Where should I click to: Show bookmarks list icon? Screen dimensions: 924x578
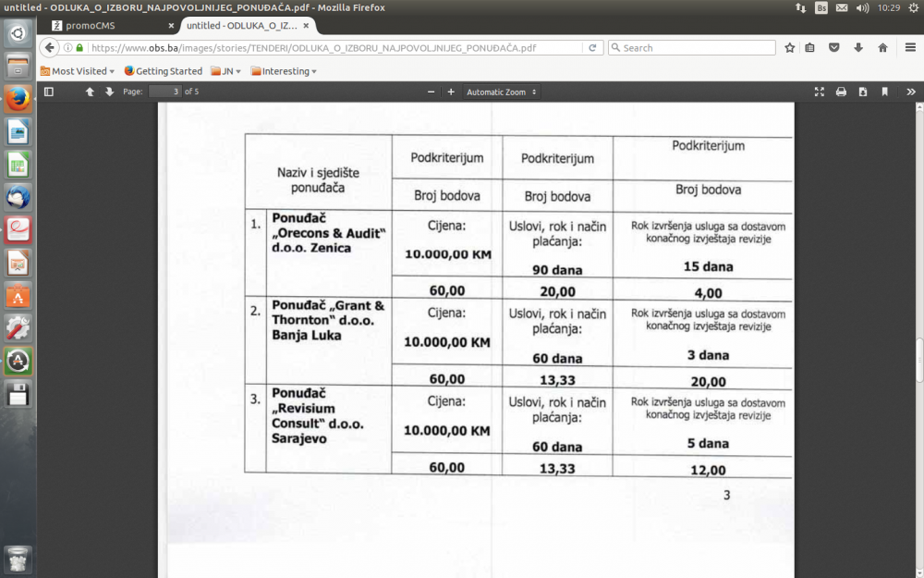click(x=810, y=48)
